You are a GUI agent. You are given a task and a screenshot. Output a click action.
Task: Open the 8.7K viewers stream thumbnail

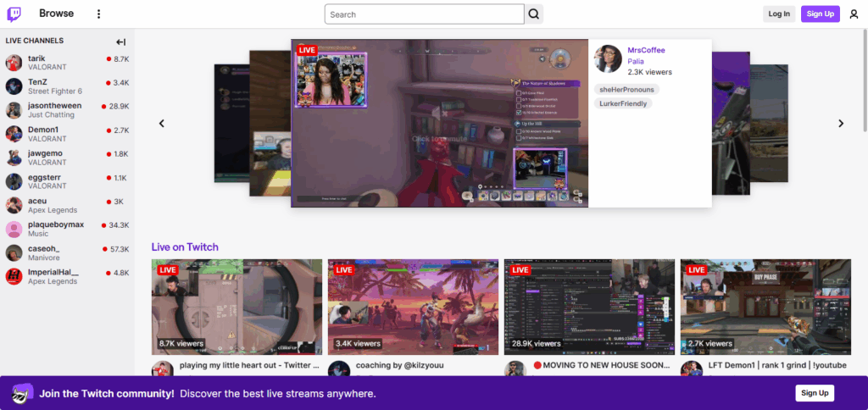(x=237, y=307)
